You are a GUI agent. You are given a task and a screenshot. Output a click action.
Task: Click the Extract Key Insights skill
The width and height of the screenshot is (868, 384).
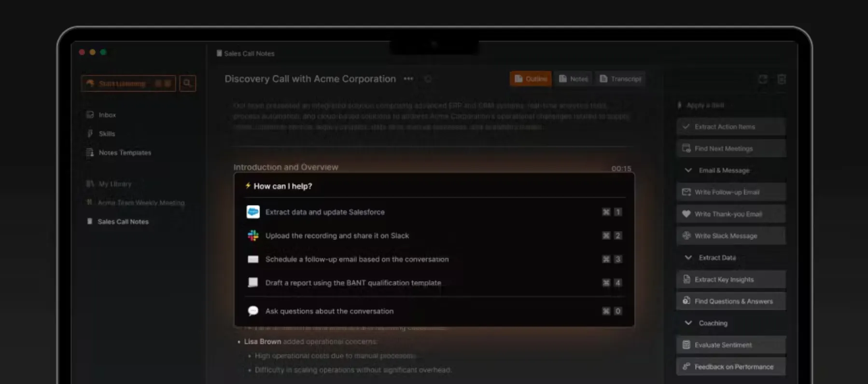[731, 279]
